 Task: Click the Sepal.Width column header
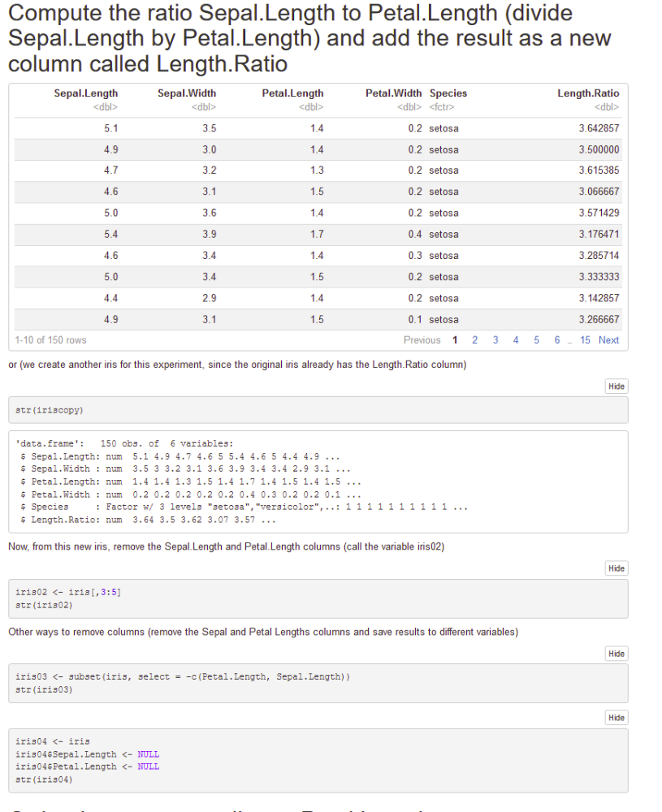[187, 93]
